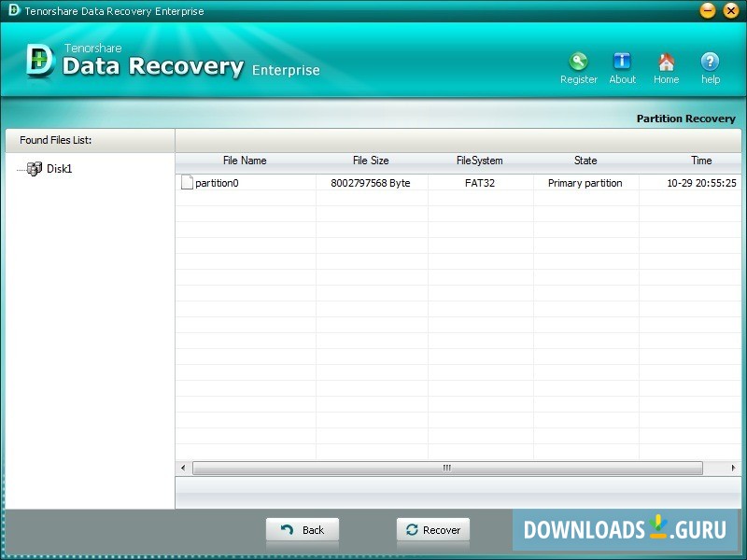
Task: Click the horizontal scrollbar thumb
Action: point(446,468)
